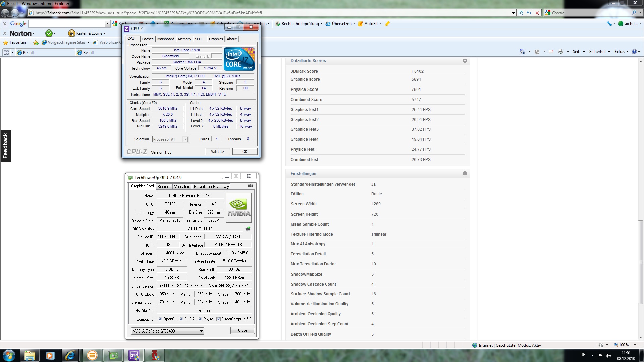Viewport: 644px width, 362px height.
Task: Open the Sensors tab in GPU-Z
Action: pyautogui.click(x=164, y=187)
